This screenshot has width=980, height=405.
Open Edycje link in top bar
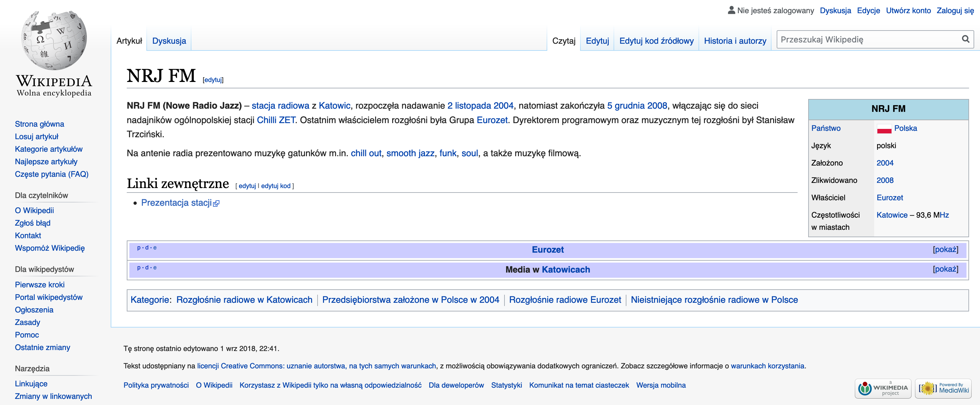pos(868,10)
